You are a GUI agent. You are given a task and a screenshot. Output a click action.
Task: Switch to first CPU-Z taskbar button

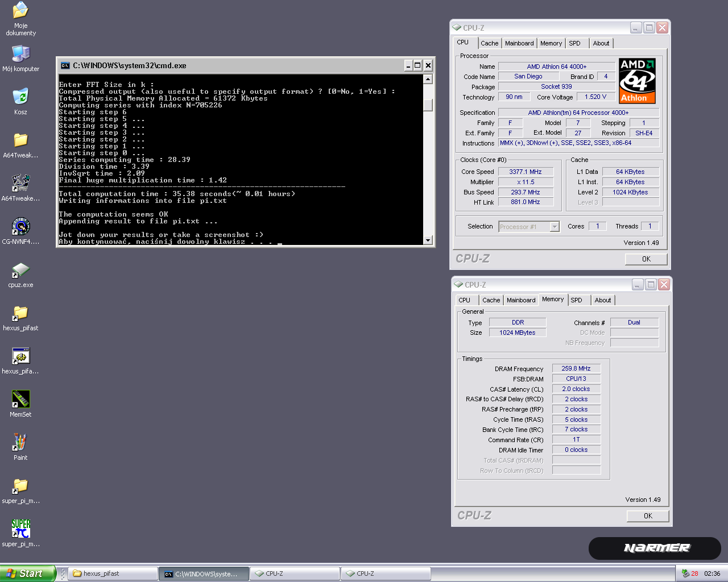coord(295,573)
